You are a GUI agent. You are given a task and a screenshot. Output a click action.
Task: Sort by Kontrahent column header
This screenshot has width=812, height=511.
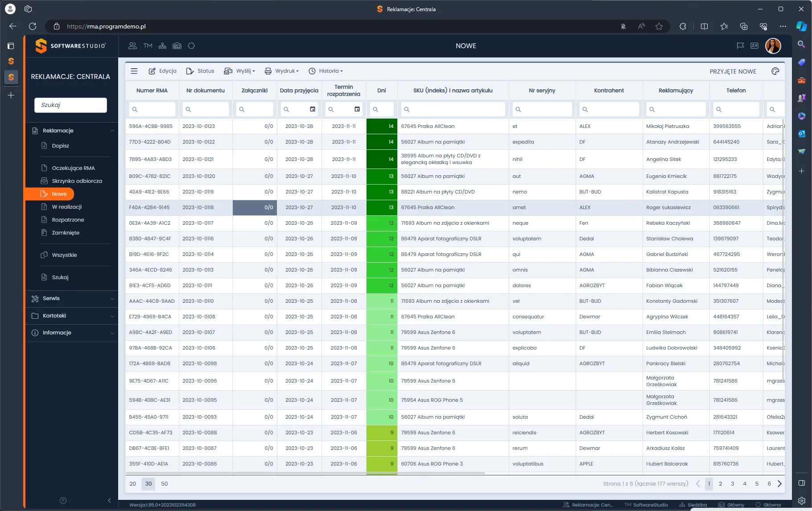pos(609,91)
